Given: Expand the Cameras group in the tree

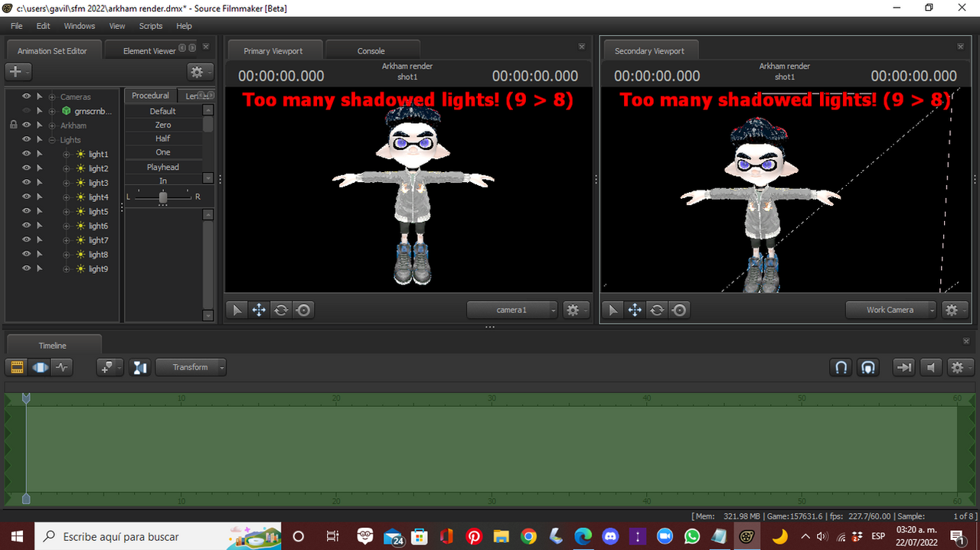Looking at the screenshot, I should pos(52,97).
